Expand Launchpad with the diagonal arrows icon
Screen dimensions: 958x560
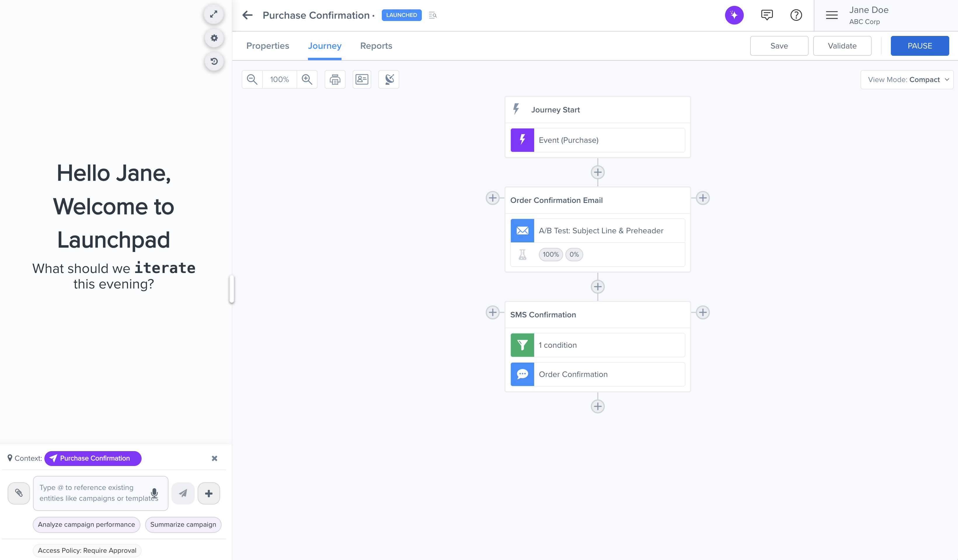pyautogui.click(x=214, y=14)
